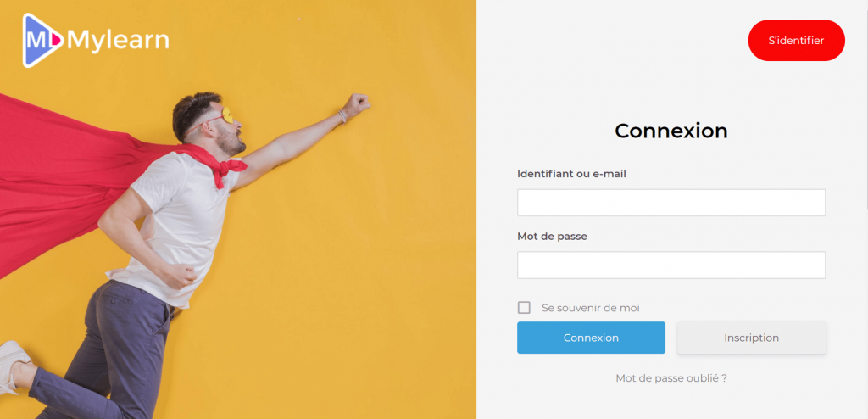Focus the Identifiant ou e-mail field
The image size is (868, 419).
click(671, 203)
